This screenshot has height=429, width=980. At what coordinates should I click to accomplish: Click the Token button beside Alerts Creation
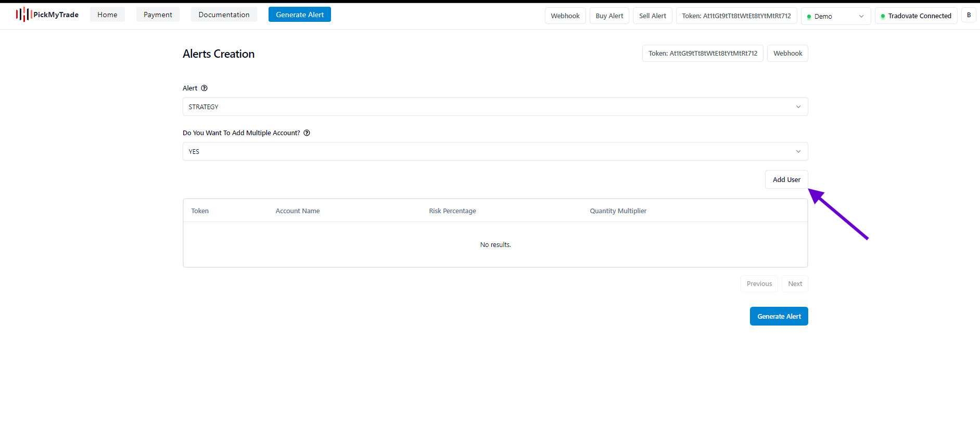pos(703,53)
